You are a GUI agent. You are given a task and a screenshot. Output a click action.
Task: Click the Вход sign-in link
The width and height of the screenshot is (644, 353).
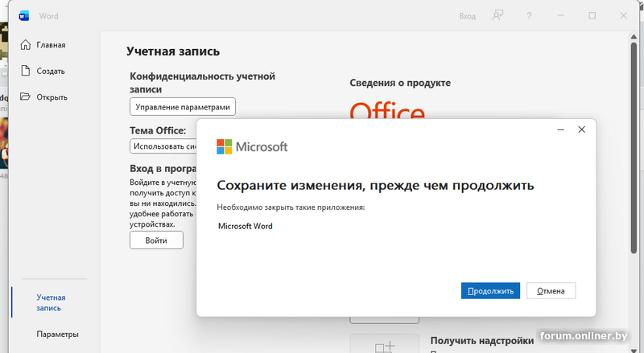point(468,16)
